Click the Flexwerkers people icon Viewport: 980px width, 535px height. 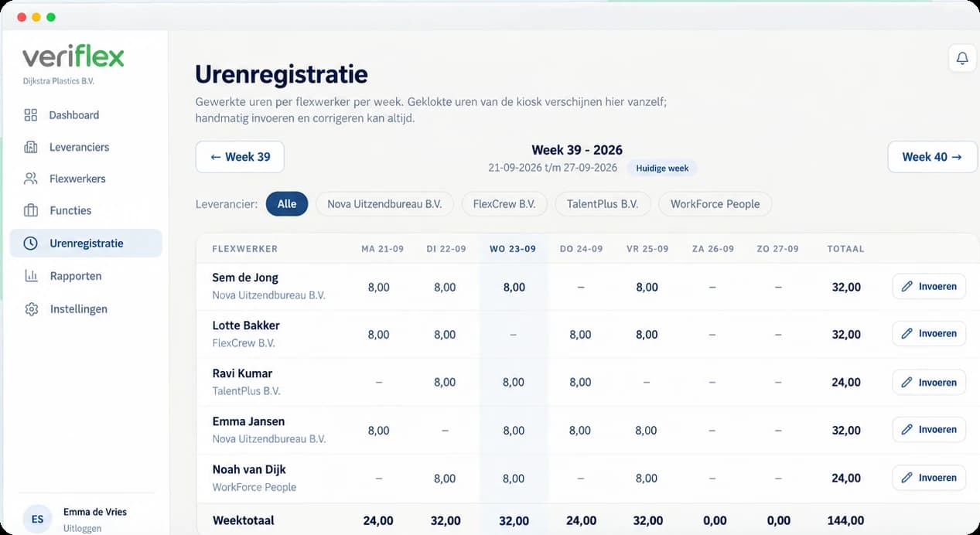pyautogui.click(x=31, y=179)
